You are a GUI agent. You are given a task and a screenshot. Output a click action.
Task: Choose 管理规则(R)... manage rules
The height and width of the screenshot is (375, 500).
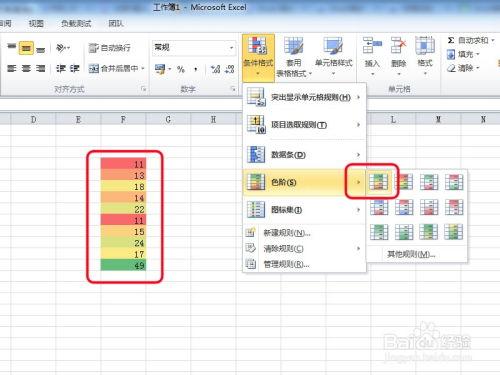(304, 264)
